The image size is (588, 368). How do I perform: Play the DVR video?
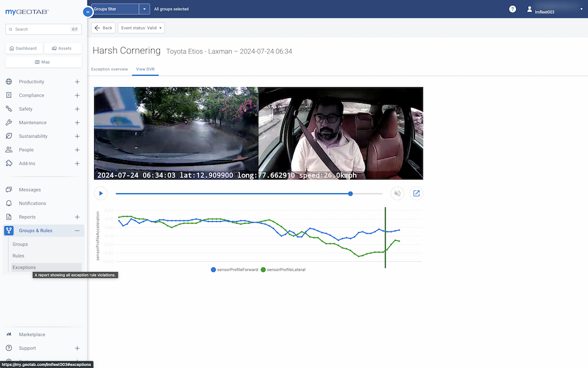(x=101, y=193)
